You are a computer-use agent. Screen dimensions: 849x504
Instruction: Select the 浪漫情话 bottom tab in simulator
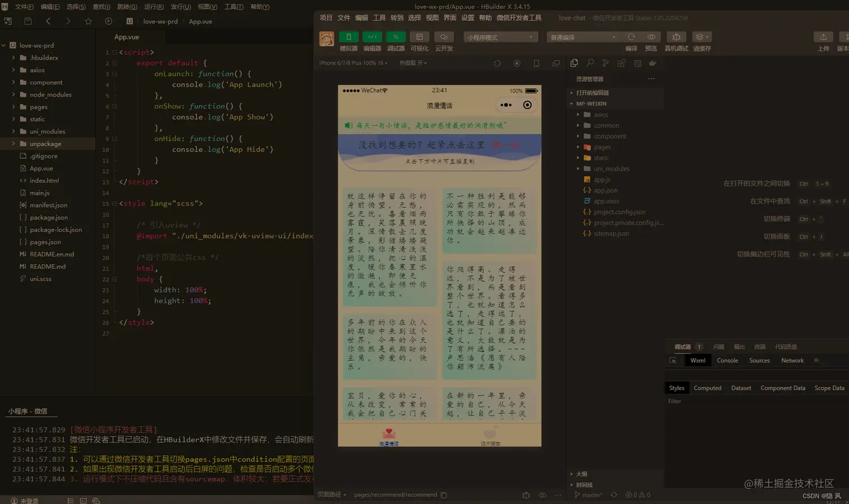coord(389,437)
